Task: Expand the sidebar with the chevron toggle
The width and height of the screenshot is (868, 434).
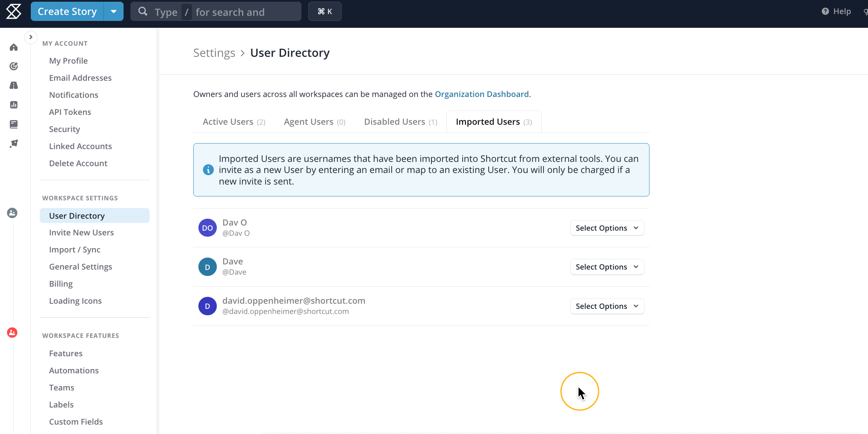Action: point(30,37)
